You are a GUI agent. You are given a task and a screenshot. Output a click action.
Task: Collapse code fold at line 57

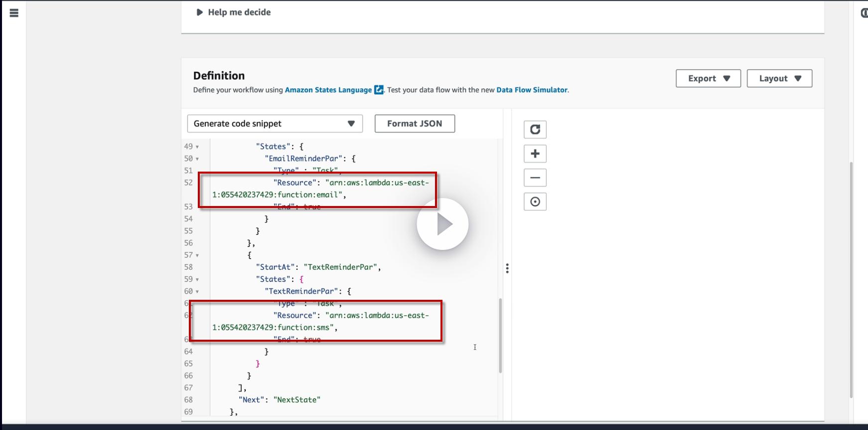pos(197,255)
